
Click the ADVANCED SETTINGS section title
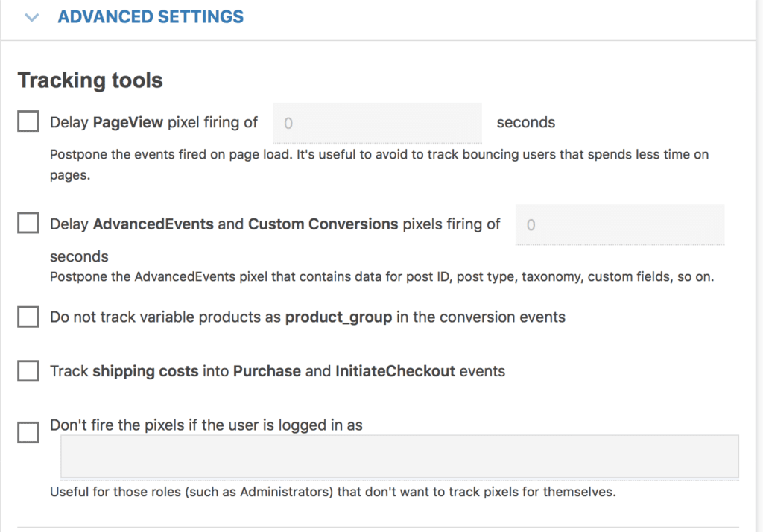[x=151, y=16]
